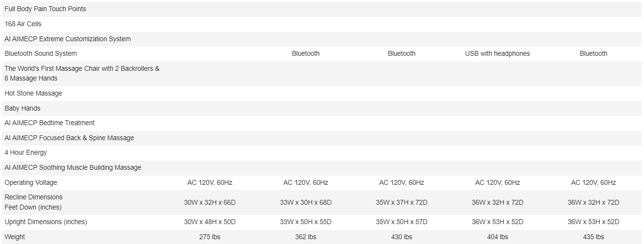Click the USB with headphones cell
Image resolution: width=644 pixels, height=244 pixels.
point(497,53)
